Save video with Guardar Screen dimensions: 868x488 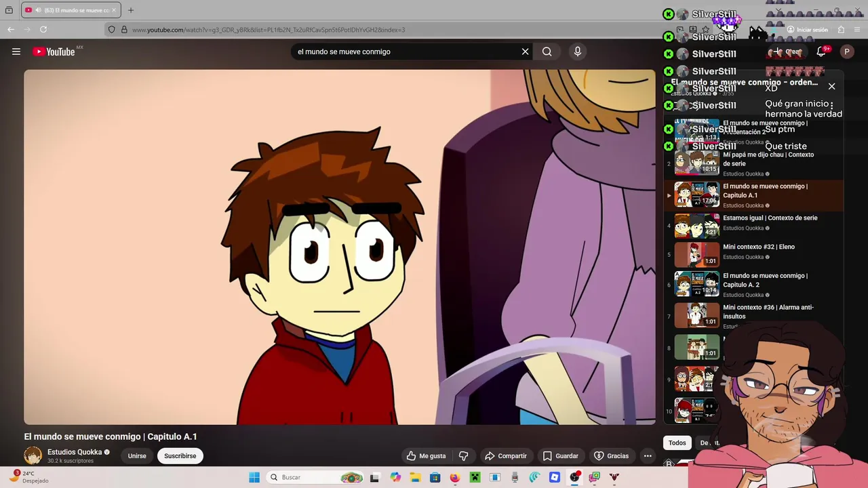pos(560,455)
